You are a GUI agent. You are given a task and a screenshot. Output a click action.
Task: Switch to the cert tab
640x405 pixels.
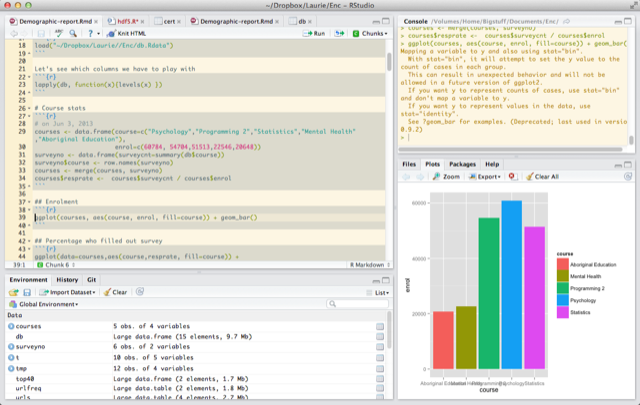tap(169, 21)
